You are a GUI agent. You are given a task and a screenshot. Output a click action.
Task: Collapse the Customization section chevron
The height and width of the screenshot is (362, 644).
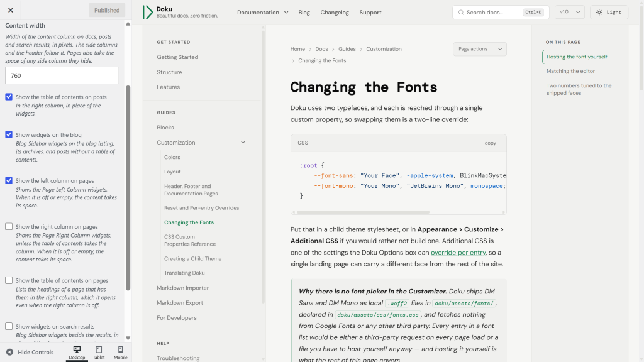coord(243,143)
